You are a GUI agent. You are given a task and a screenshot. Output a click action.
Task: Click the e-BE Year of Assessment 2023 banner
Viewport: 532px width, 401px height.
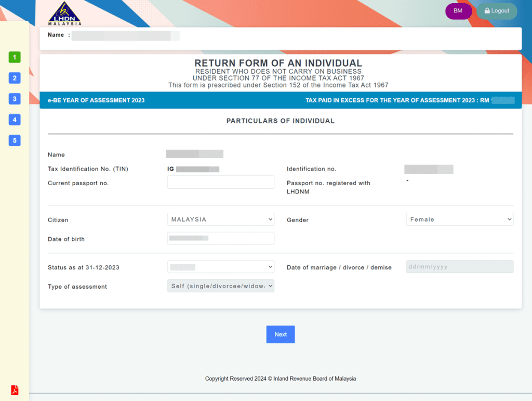pos(96,100)
